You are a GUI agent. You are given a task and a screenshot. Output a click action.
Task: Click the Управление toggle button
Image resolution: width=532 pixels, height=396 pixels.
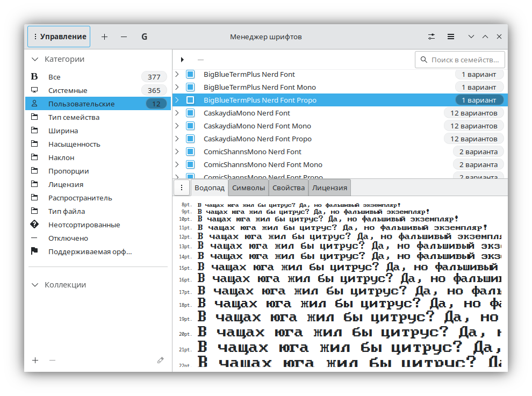tap(59, 37)
